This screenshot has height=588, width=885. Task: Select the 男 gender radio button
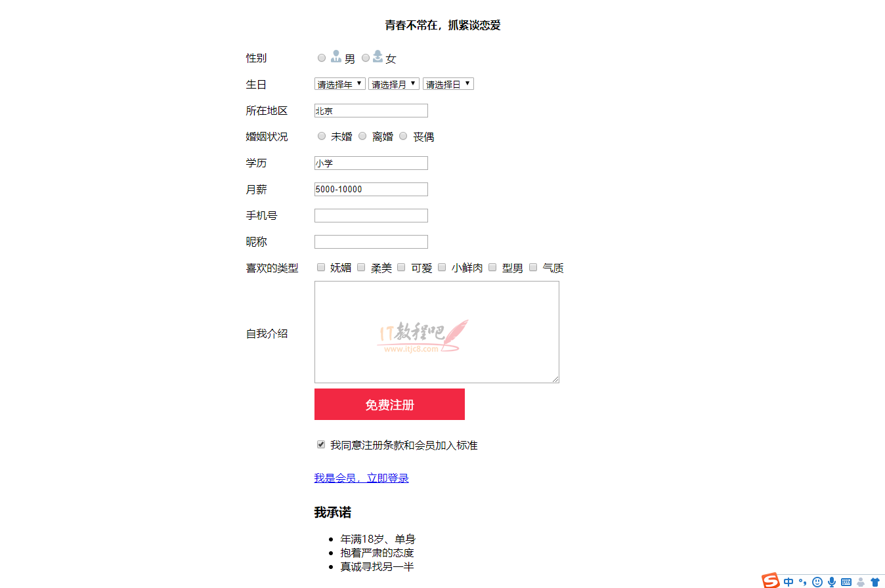coord(322,58)
